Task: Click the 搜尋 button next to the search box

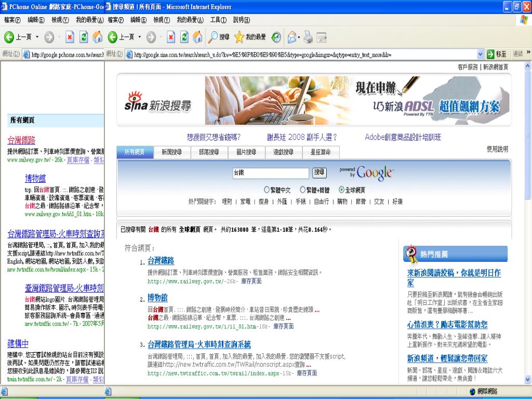Action: [x=319, y=172]
